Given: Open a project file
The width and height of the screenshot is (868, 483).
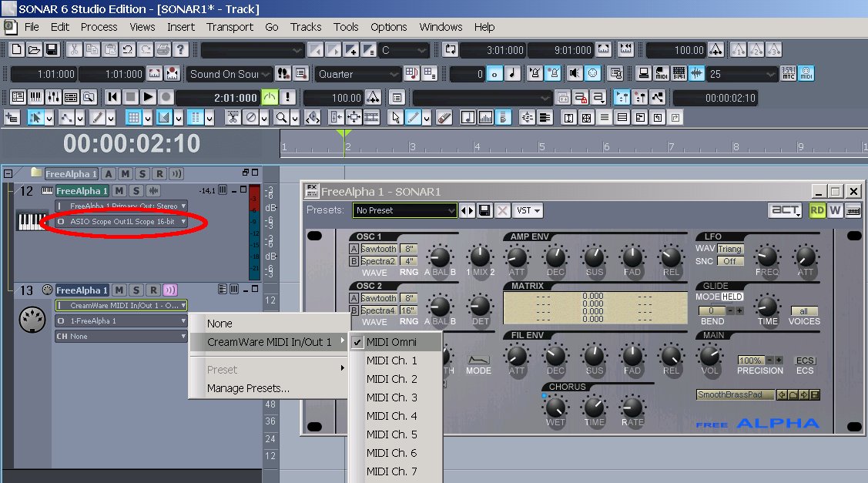Looking at the screenshot, I should [x=34, y=50].
